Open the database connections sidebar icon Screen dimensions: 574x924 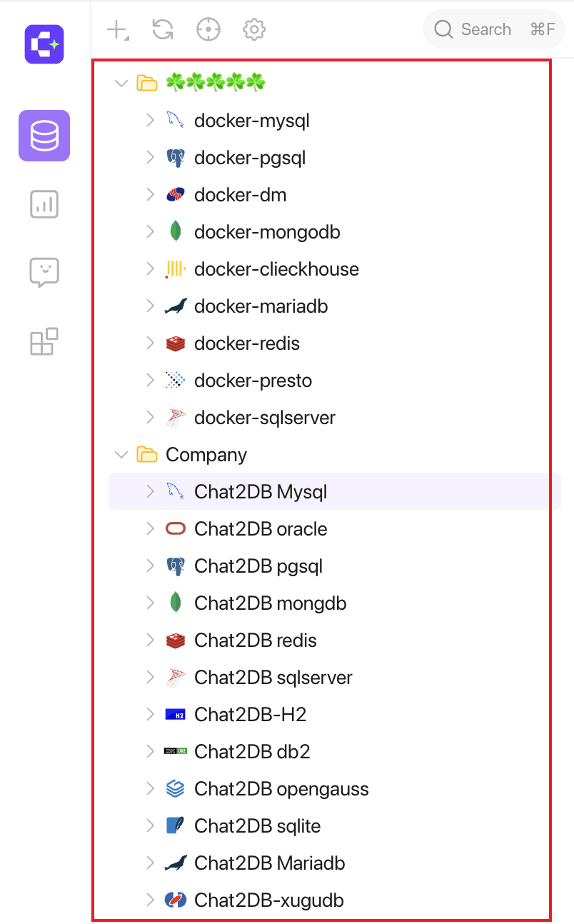(x=44, y=136)
